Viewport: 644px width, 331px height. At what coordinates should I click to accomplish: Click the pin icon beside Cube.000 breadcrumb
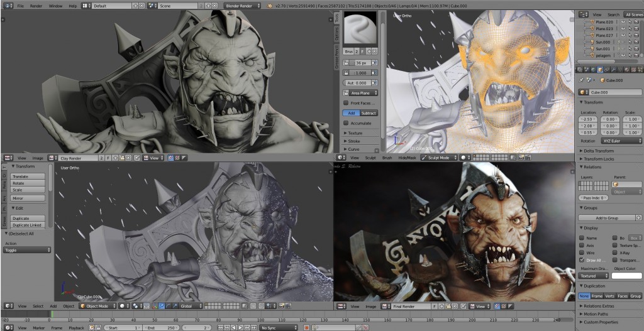tap(580, 80)
